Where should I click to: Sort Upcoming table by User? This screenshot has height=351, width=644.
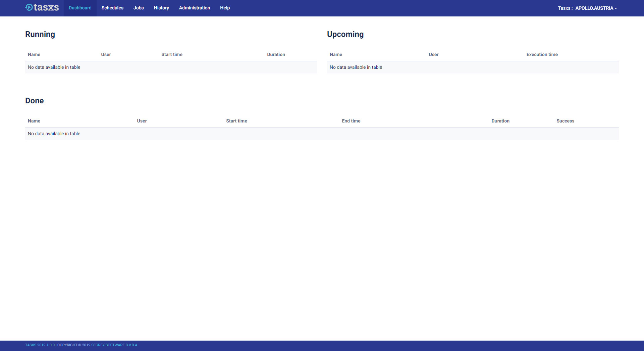click(433, 54)
